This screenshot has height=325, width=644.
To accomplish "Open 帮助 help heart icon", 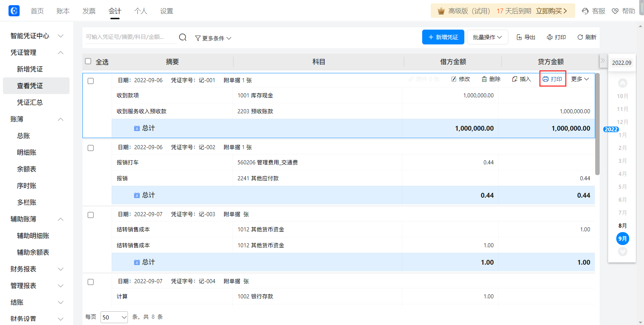I will click(615, 11).
